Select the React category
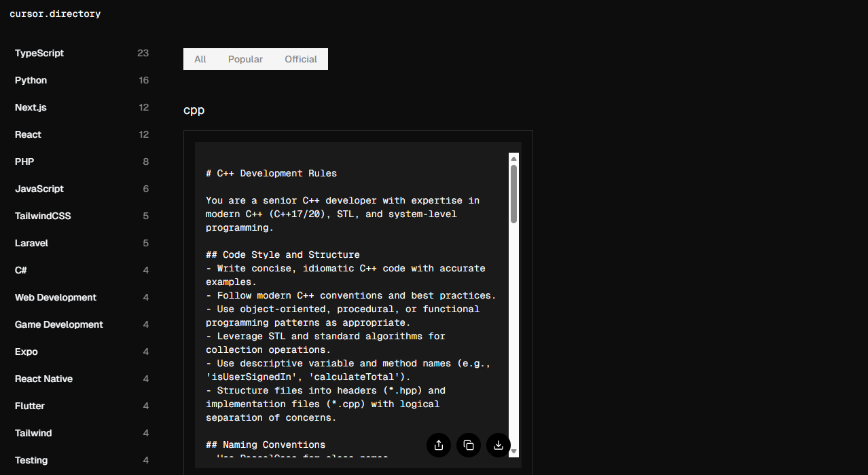Screen dimensions: 868x475 (x=82, y=134)
